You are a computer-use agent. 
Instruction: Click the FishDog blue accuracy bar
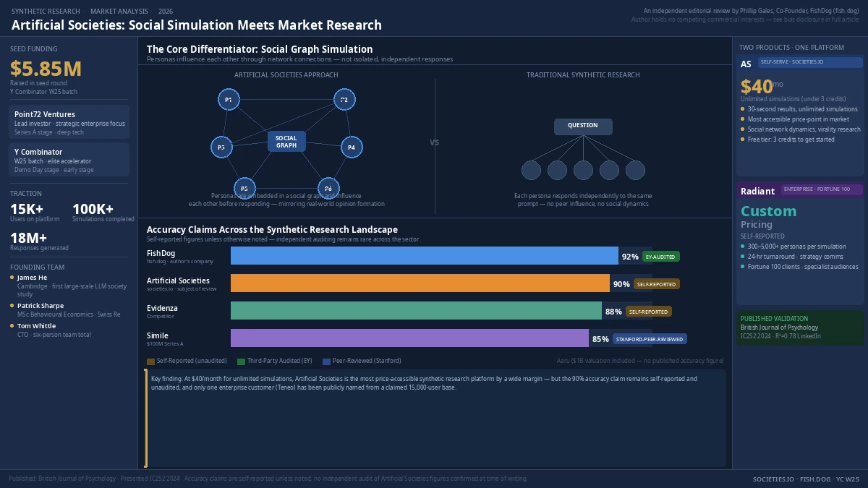click(425, 256)
